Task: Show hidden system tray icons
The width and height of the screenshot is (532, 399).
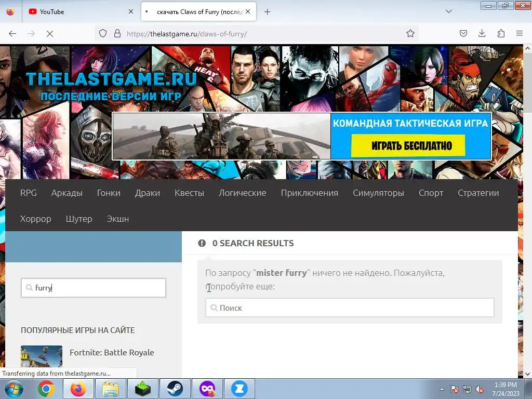Action: click(x=442, y=389)
